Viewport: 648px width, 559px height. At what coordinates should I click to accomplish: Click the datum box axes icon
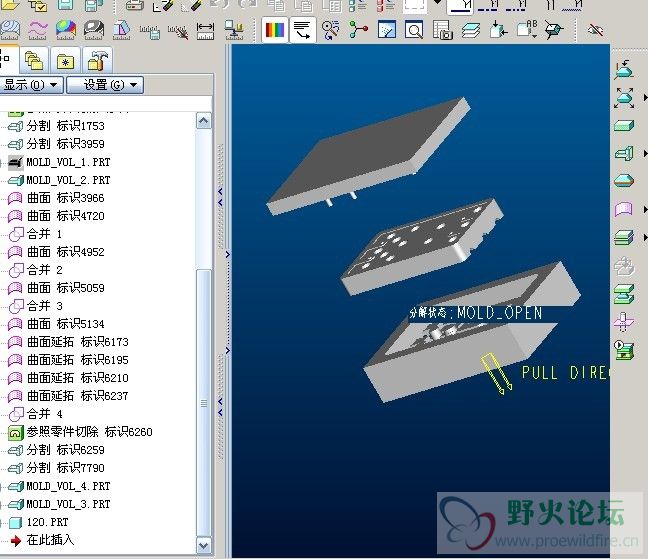tap(554, 30)
